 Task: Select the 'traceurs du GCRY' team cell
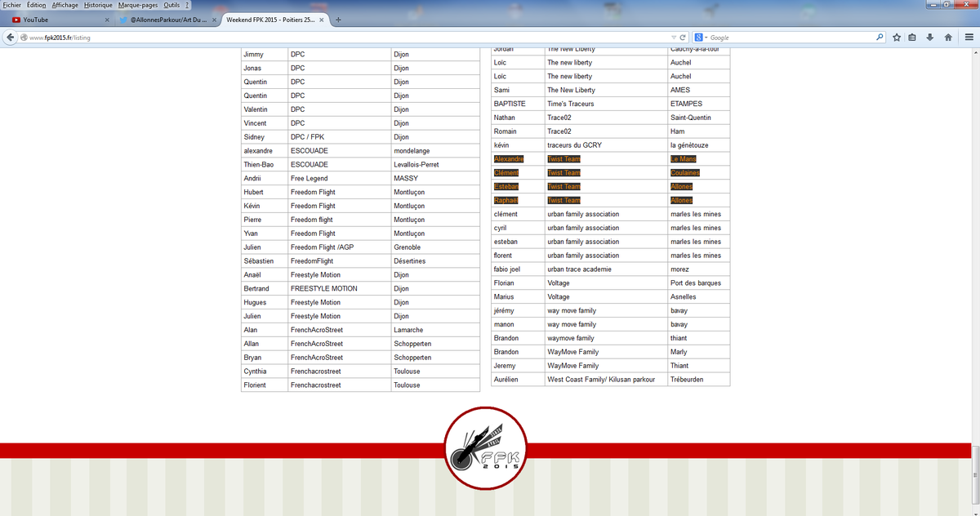point(606,145)
